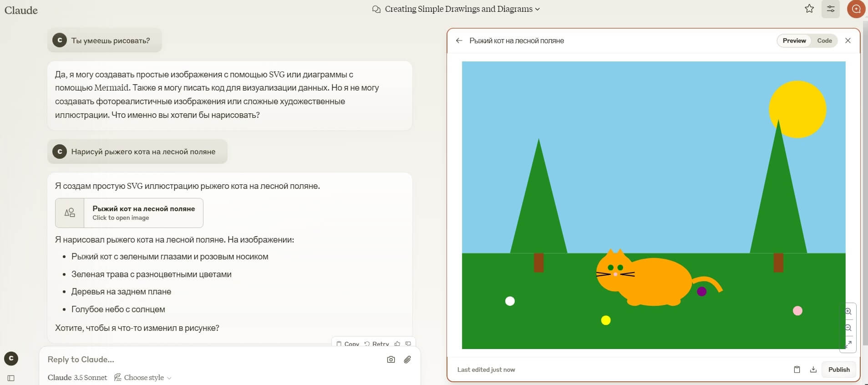Expand the artifact to fullscreen
Viewport: 868px width, 385px height.
(x=848, y=344)
